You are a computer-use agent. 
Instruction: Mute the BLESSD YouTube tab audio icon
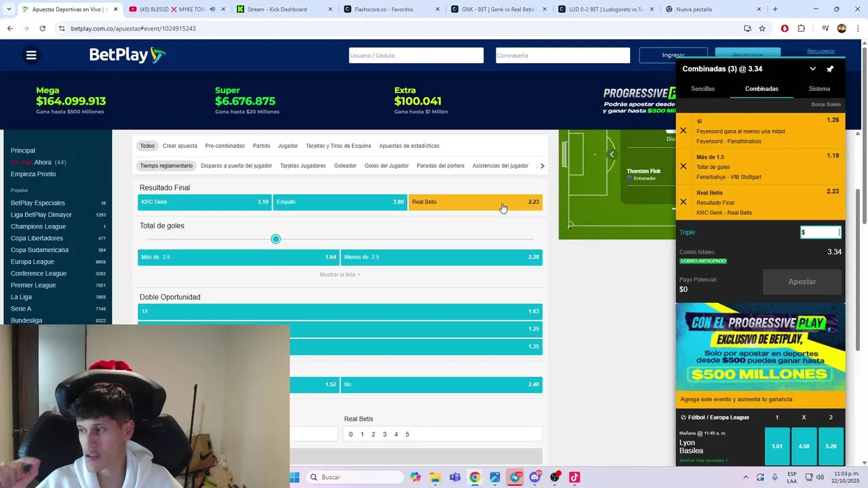[213, 9]
